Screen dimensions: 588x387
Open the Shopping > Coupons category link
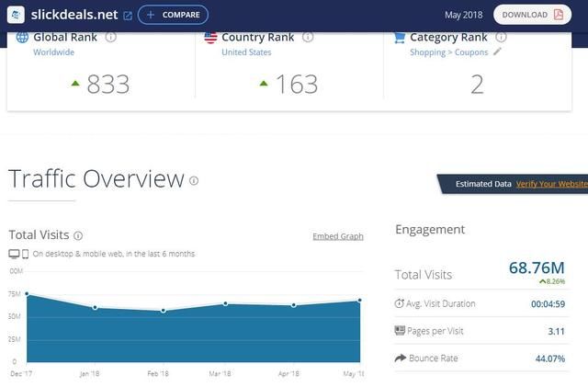[449, 52]
